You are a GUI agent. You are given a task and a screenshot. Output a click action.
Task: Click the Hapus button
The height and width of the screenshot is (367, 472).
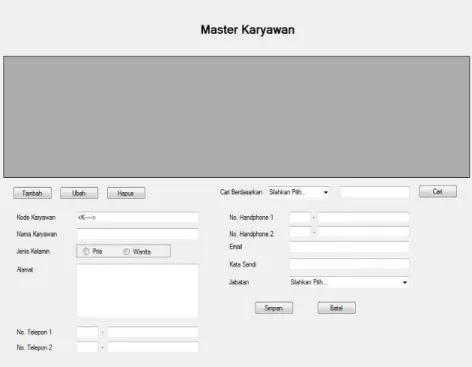pos(126,193)
